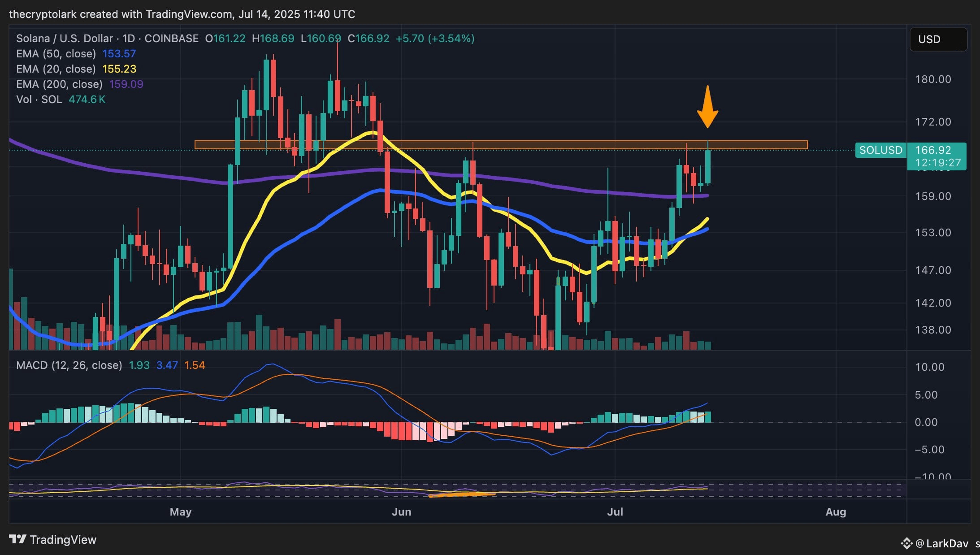Click the current price 166.92 on the axis

coord(933,150)
